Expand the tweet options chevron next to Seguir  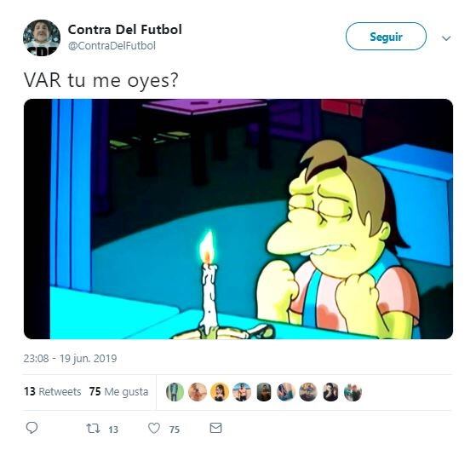click(446, 38)
